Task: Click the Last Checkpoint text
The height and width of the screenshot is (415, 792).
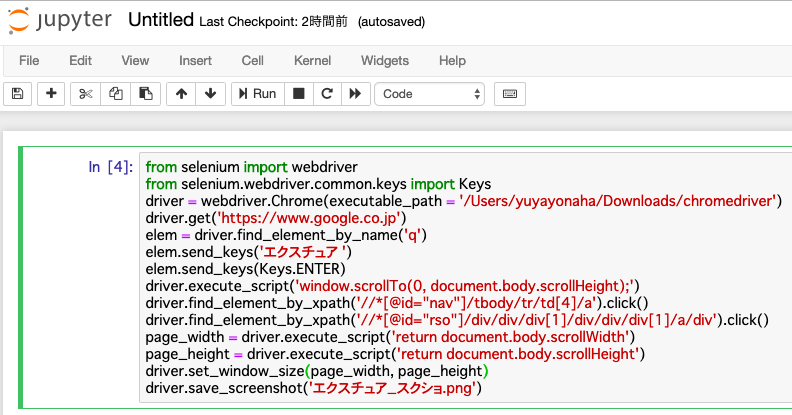Action: [x=273, y=22]
